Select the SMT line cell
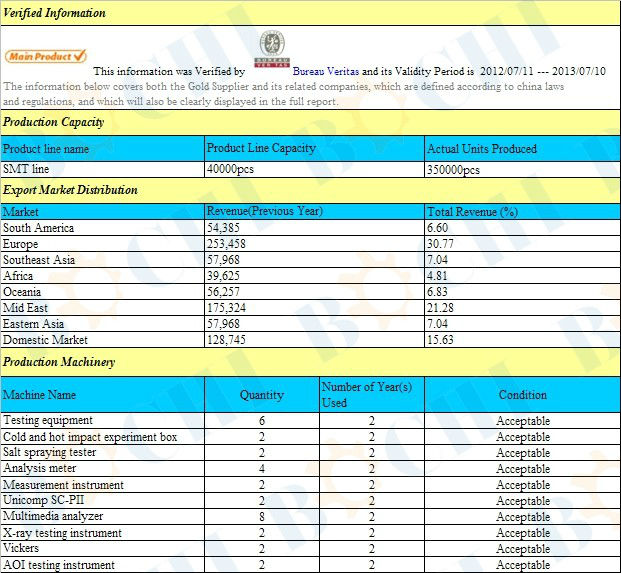Screen dimensions: 621x573 click(x=103, y=169)
